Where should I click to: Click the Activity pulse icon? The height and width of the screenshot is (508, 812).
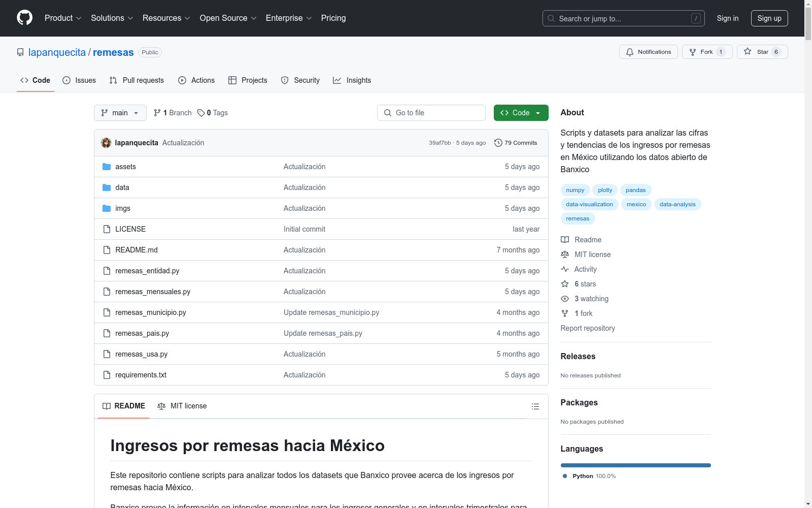(x=565, y=269)
